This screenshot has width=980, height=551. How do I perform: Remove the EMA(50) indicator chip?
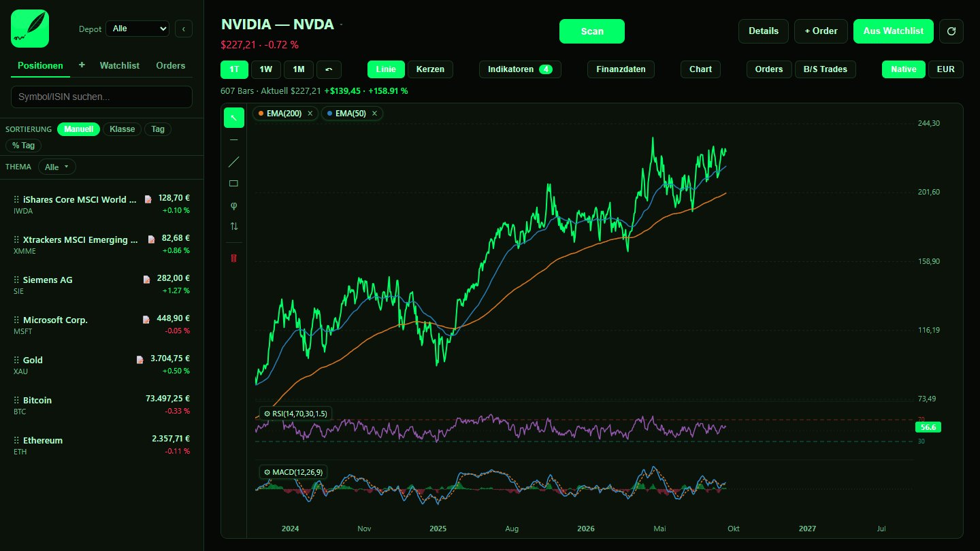374,114
